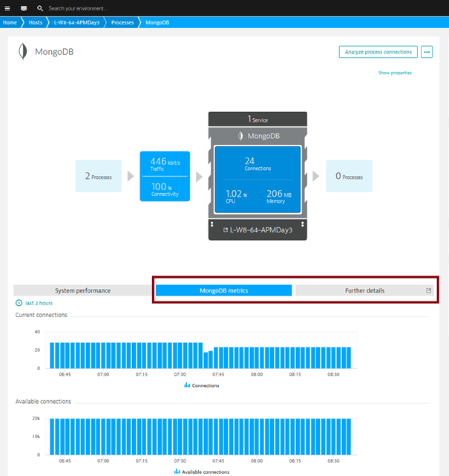Click the 0 Processes outgoing tile

[x=349, y=176]
